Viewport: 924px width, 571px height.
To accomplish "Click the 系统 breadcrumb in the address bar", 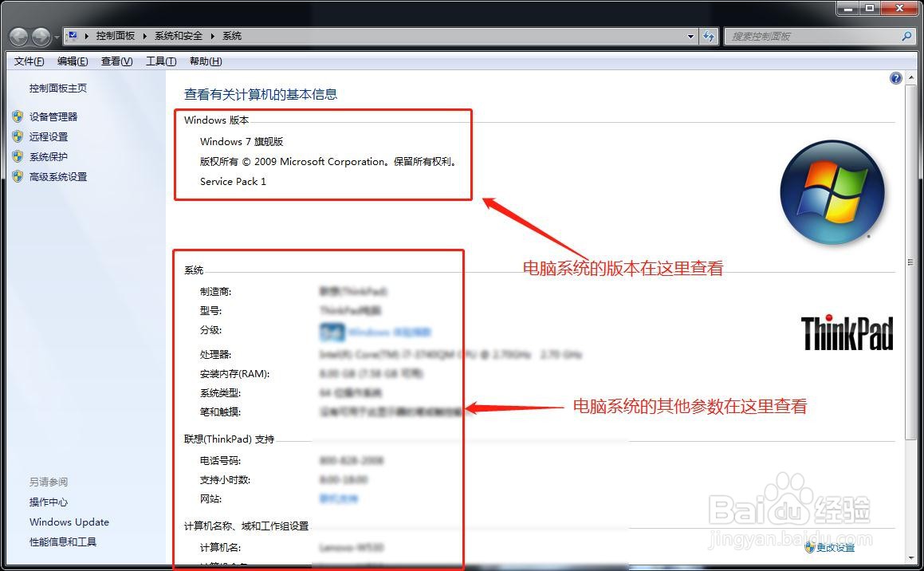I will [231, 36].
